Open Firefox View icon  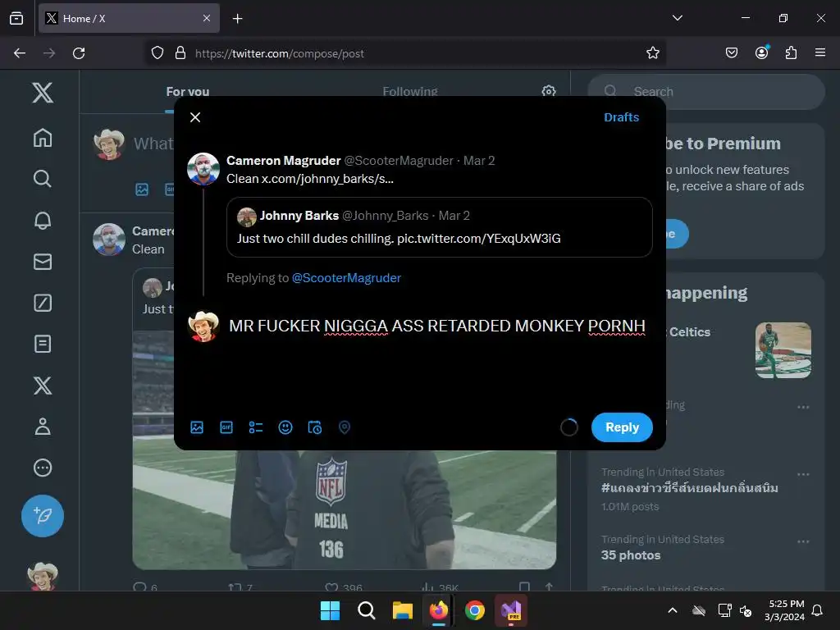coord(16,18)
